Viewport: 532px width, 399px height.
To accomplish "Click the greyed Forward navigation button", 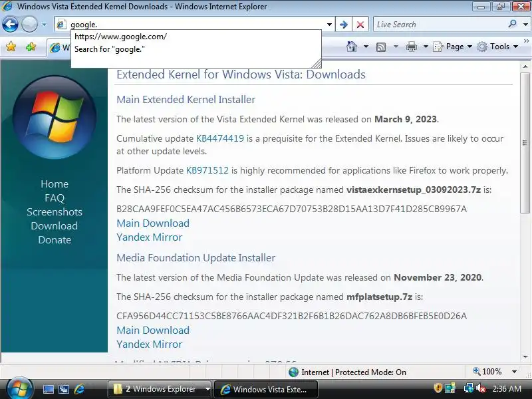I will click(x=29, y=25).
